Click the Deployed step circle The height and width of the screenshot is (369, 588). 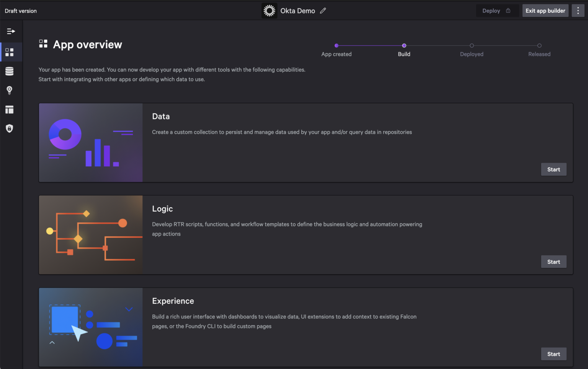[x=472, y=46]
